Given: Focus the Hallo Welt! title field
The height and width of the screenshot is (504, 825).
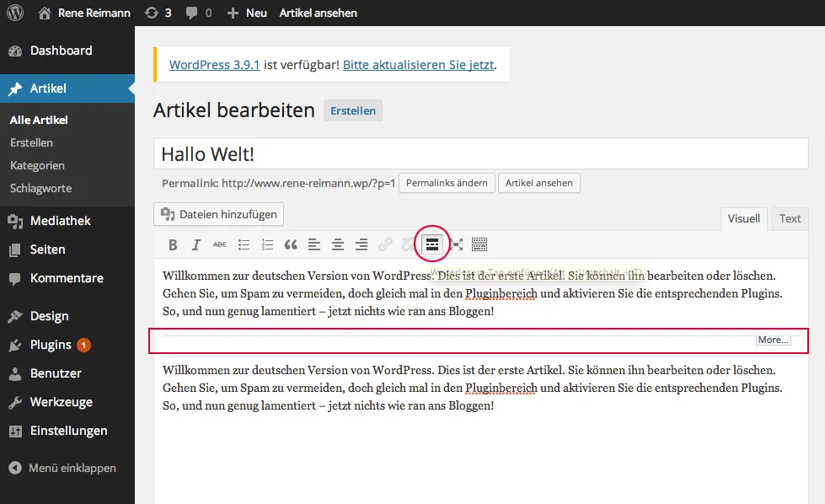Looking at the screenshot, I should (481, 153).
